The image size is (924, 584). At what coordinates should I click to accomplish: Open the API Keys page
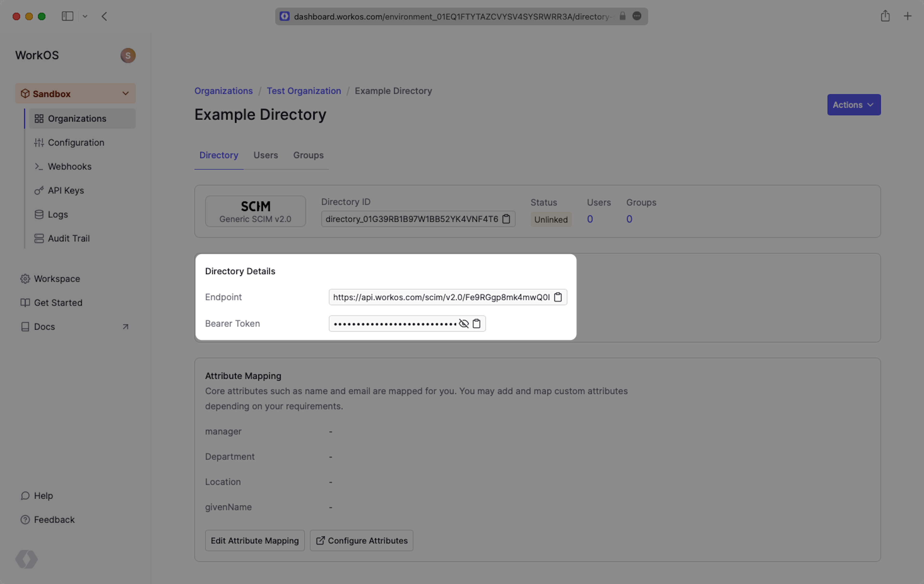click(66, 191)
